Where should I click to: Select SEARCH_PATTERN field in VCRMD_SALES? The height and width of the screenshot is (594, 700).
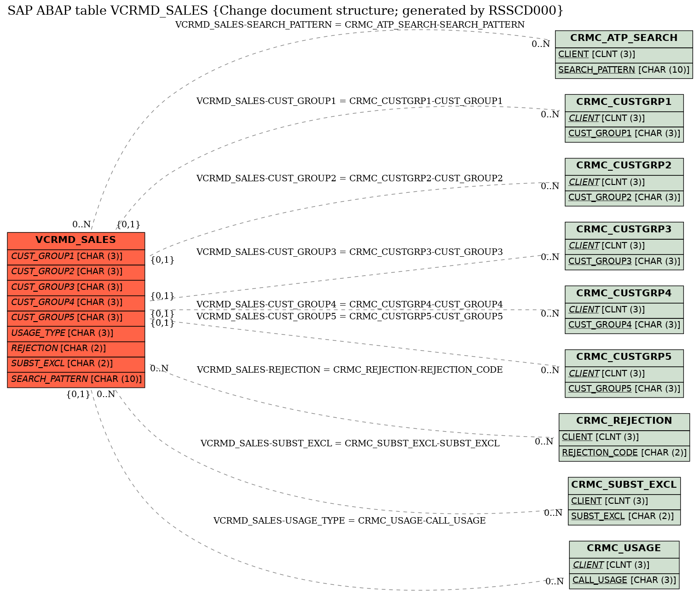(76, 379)
